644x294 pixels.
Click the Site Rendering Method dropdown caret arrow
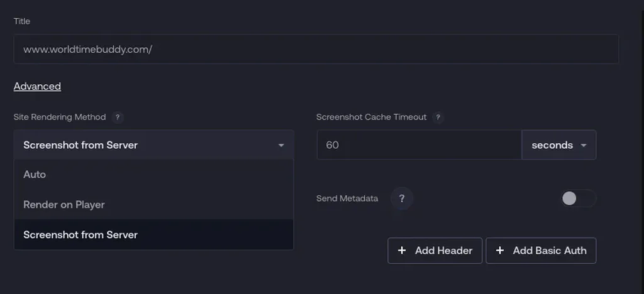tap(280, 145)
